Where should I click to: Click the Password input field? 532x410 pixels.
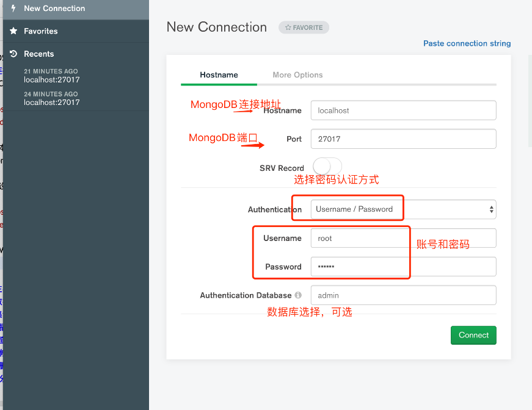point(403,267)
